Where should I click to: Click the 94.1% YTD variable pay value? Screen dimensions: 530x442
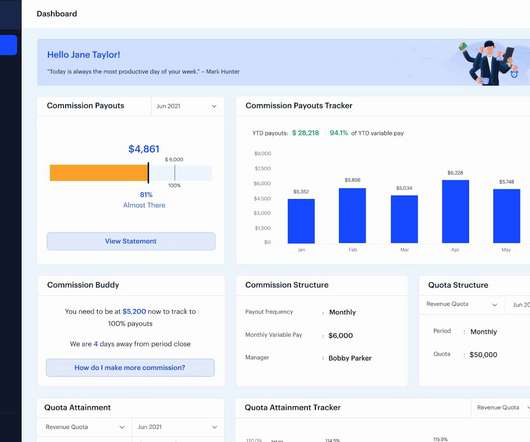point(339,133)
